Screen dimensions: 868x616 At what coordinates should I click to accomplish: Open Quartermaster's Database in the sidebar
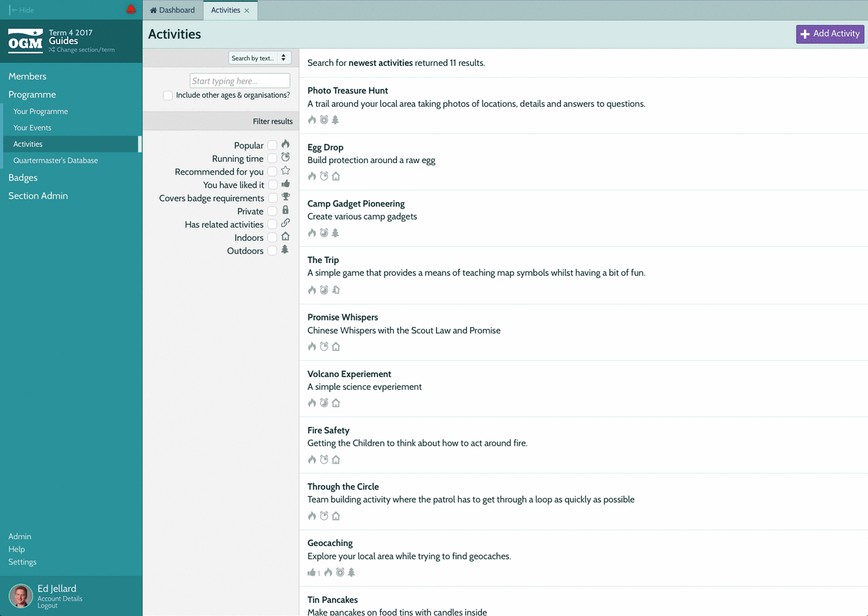click(56, 161)
